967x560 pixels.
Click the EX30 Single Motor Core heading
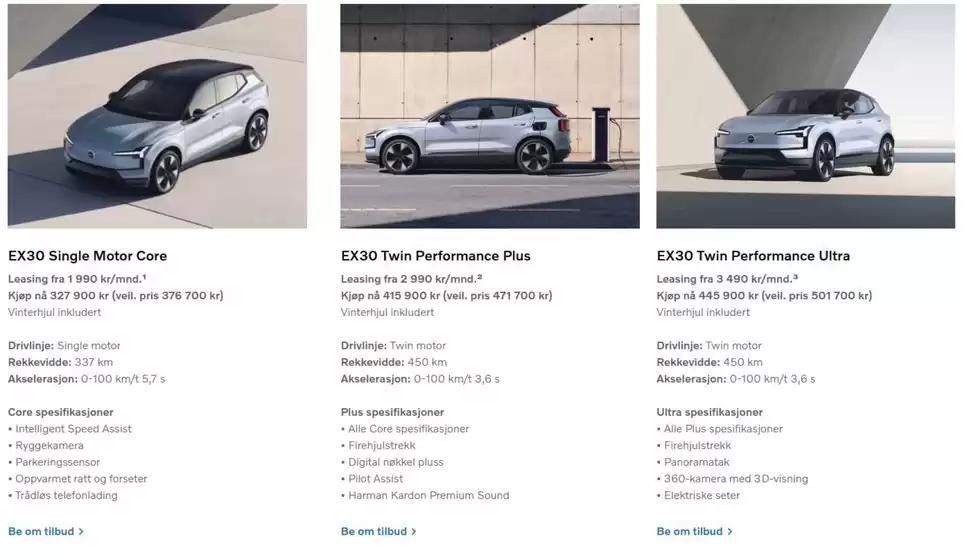pyautogui.click(x=88, y=256)
